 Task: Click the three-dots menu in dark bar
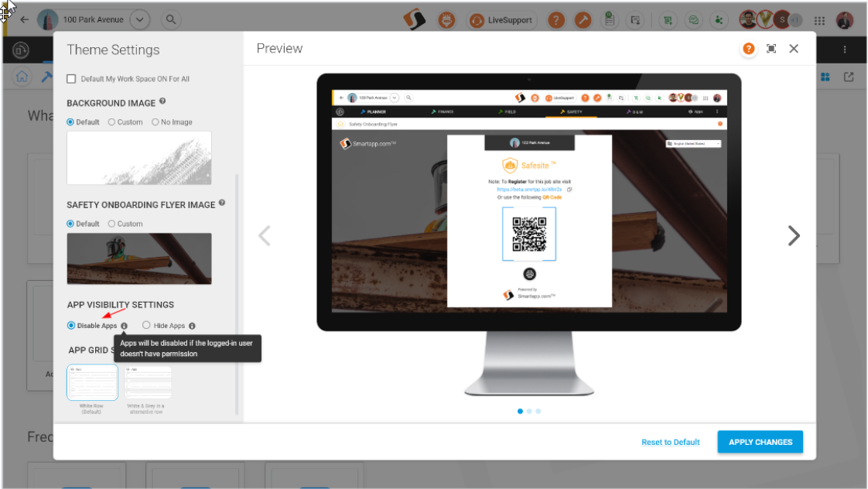[x=845, y=50]
